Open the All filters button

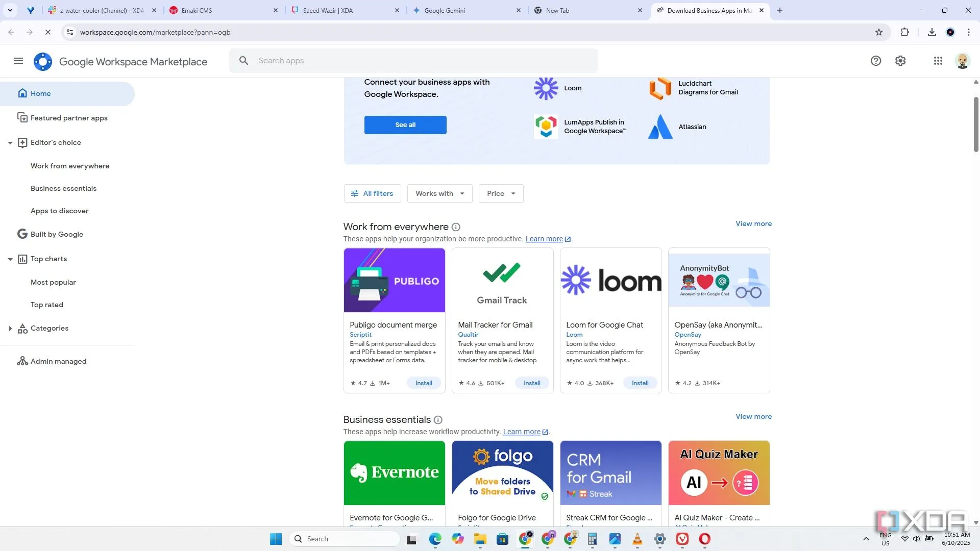click(372, 193)
